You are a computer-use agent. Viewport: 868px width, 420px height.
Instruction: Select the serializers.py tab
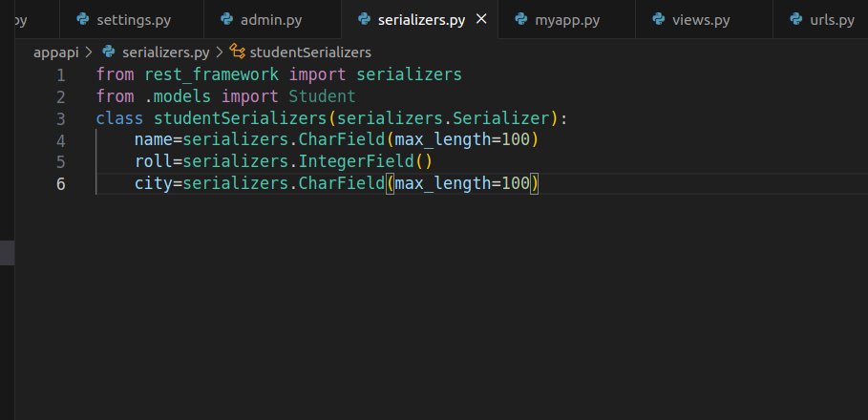421,20
